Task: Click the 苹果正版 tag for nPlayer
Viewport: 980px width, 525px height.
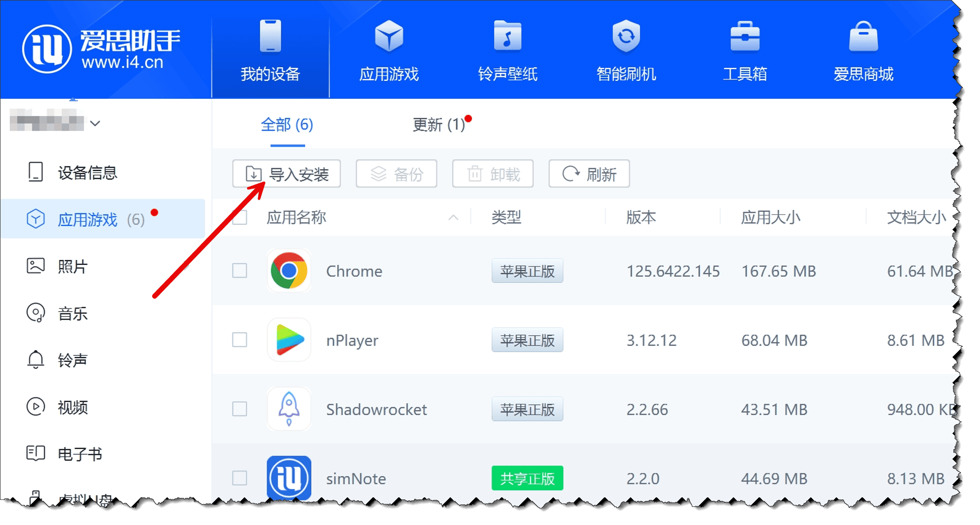Action: point(527,340)
